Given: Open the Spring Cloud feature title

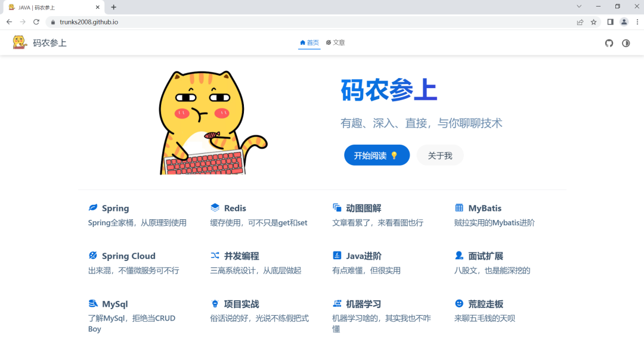Looking at the screenshot, I should click(129, 256).
